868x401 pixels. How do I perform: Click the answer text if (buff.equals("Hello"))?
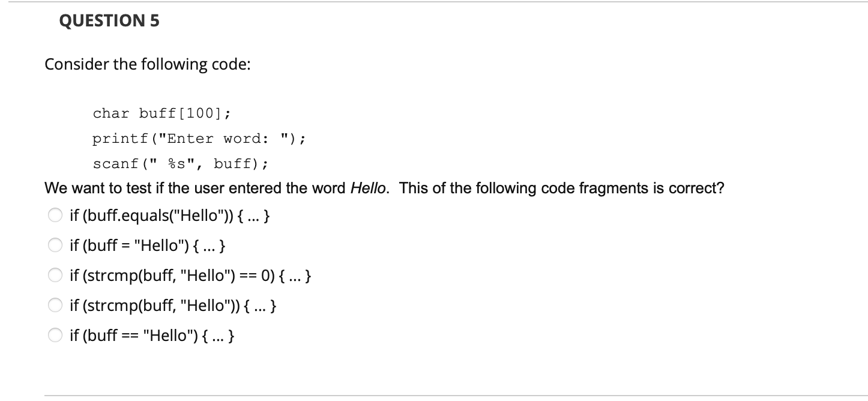click(x=169, y=217)
